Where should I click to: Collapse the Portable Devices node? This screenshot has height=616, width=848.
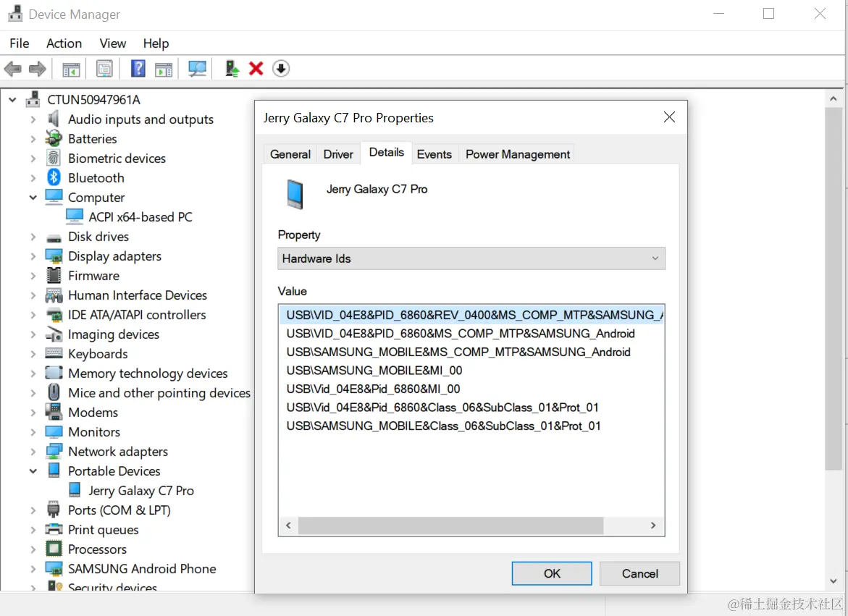pos(33,471)
